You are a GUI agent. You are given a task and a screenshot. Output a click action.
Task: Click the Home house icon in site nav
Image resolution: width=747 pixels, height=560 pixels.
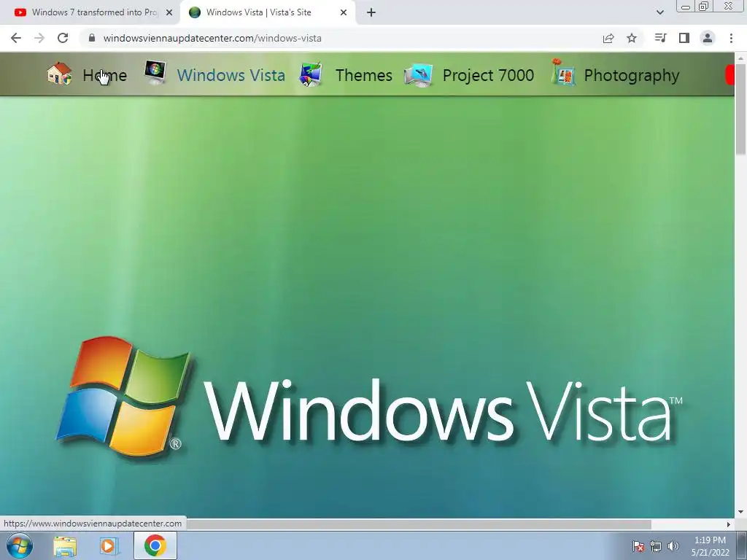[59, 74]
